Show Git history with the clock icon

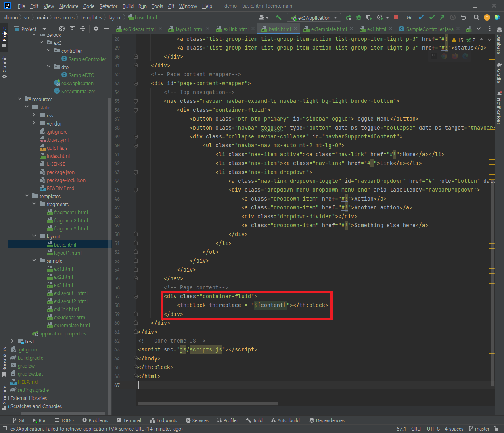453,17
